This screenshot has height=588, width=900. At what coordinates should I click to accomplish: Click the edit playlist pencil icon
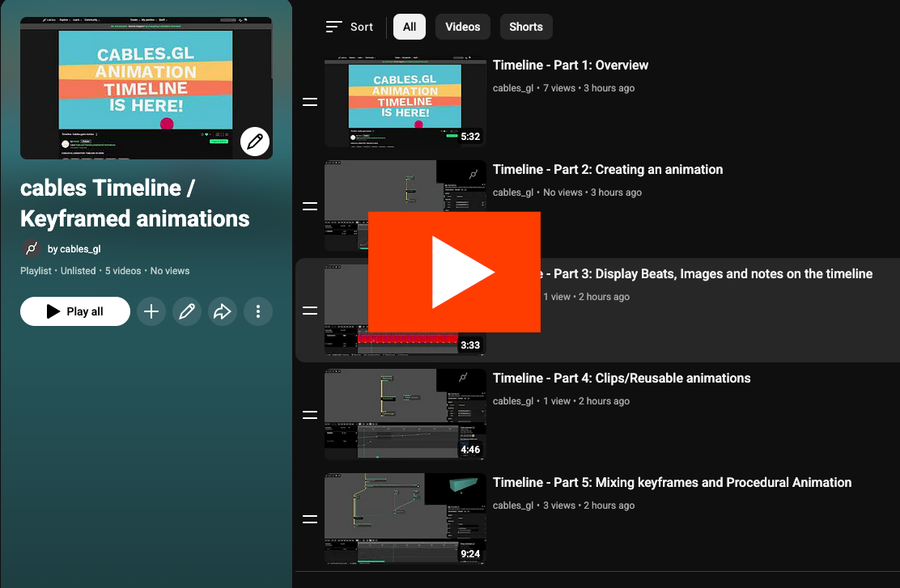187,311
